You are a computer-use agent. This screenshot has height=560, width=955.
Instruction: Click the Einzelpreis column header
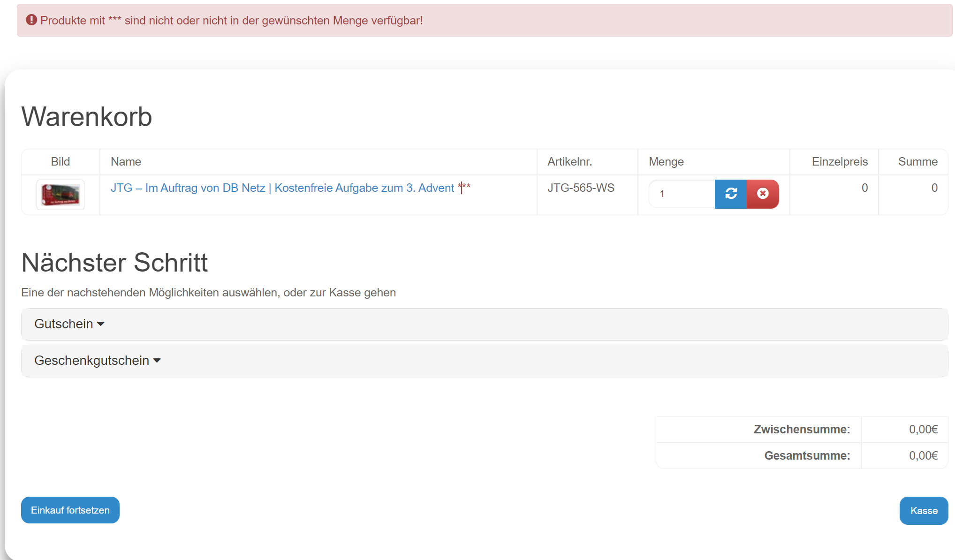[840, 162]
